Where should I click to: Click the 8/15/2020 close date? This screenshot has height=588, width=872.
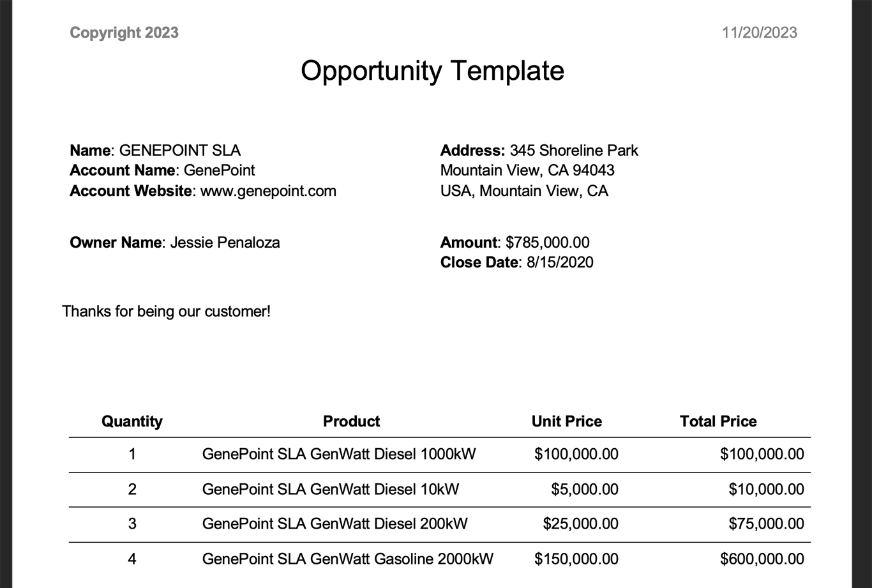[x=559, y=262]
